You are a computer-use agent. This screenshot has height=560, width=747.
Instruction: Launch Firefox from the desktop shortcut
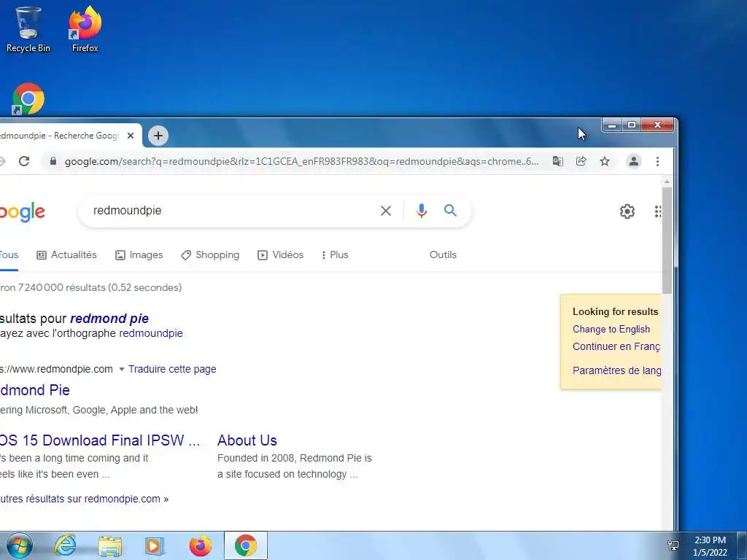85,29
